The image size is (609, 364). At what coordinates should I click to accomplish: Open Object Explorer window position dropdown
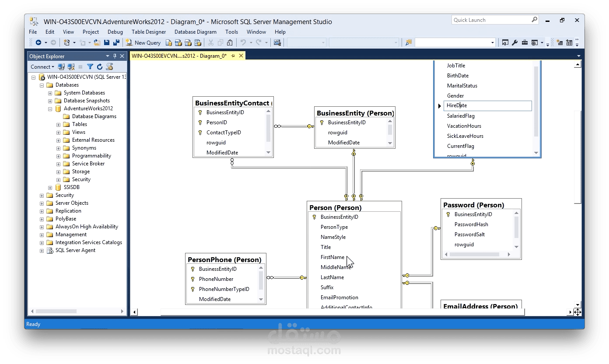(x=108, y=56)
